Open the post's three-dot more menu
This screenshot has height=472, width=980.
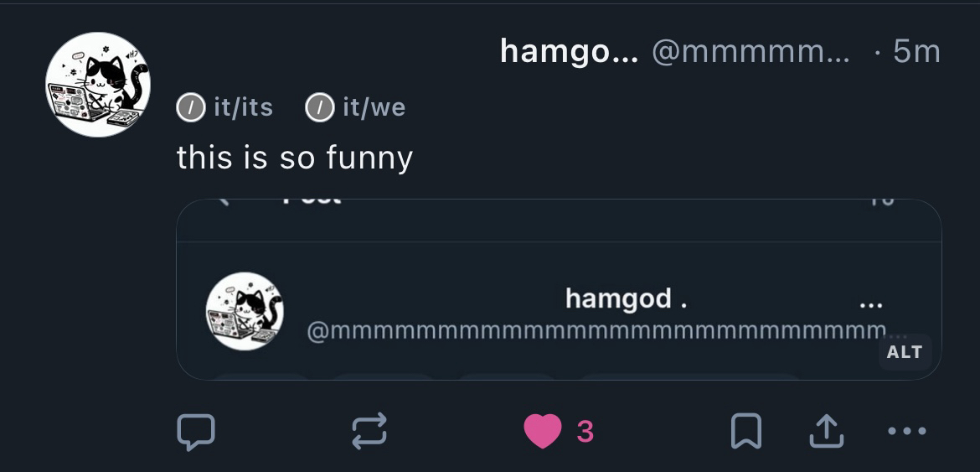(906, 432)
